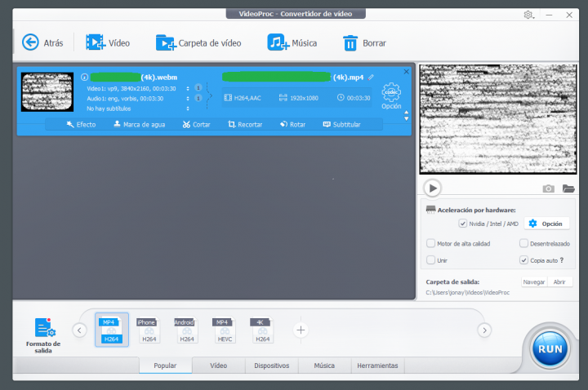Switch to the Música format tab
Viewport: 588px width, 390px height.
[324, 366]
